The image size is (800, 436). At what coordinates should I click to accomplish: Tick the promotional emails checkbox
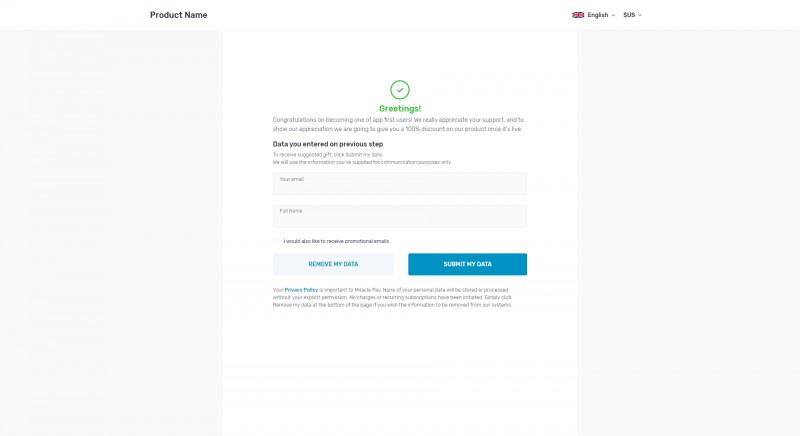pyautogui.click(x=277, y=241)
